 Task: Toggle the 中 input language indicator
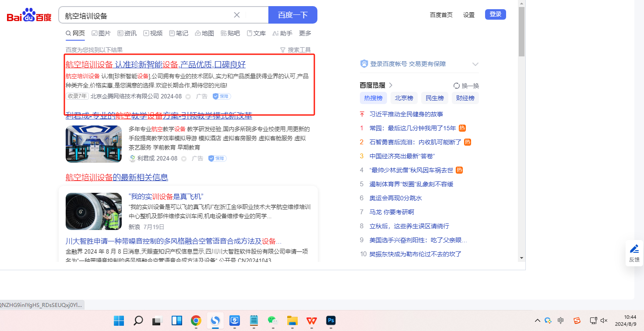[561, 321]
